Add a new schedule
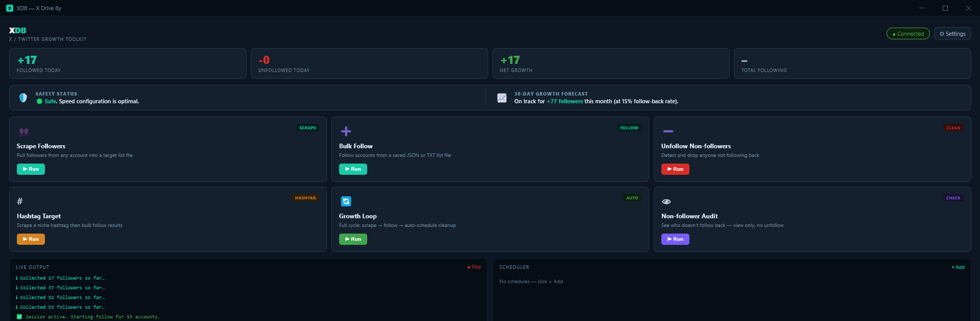 tap(958, 267)
